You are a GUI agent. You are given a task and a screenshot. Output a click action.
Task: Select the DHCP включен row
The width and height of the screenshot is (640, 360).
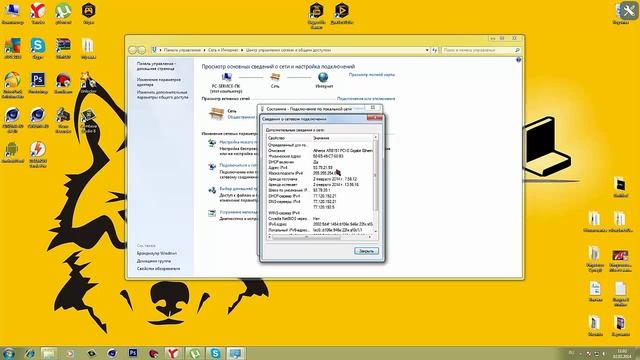point(320,162)
